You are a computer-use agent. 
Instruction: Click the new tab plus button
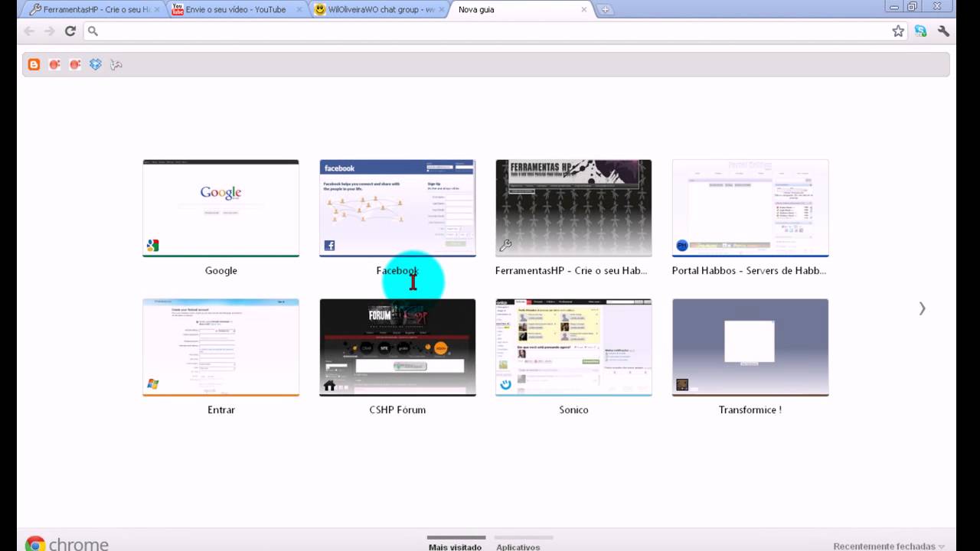click(x=605, y=10)
